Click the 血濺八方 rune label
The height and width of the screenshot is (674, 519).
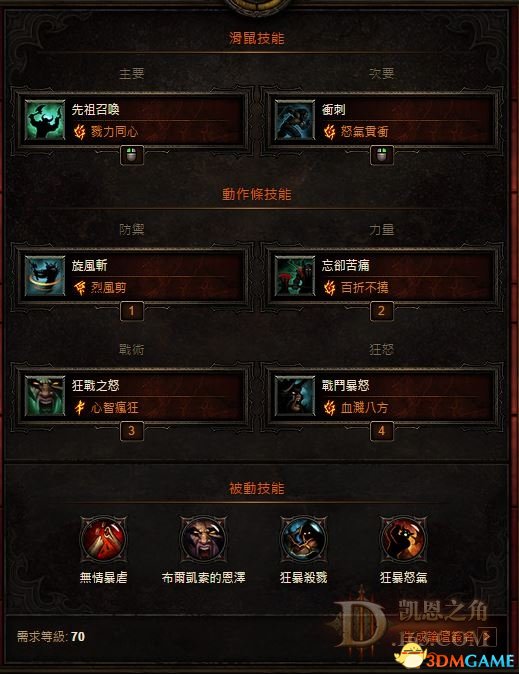tap(365, 407)
